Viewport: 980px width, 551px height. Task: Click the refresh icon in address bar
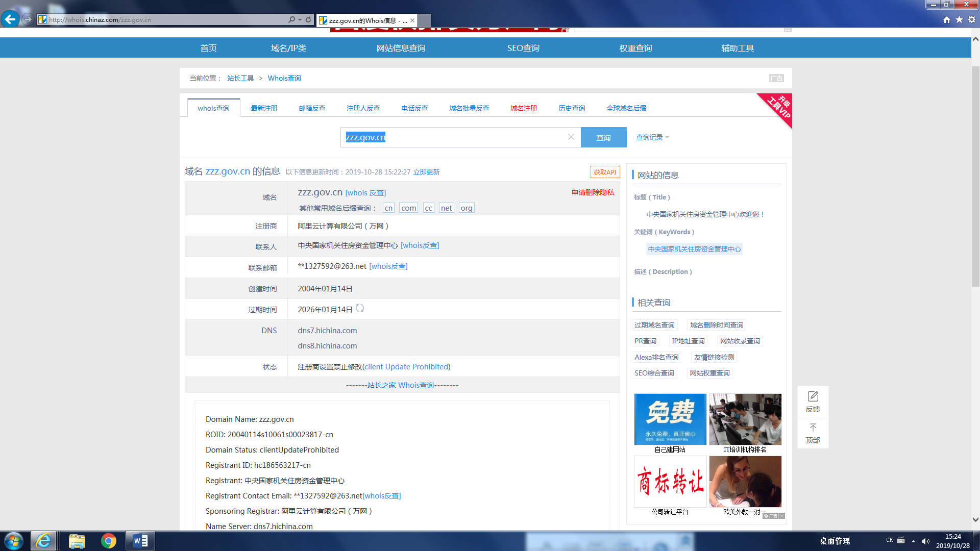pos(308,19)
